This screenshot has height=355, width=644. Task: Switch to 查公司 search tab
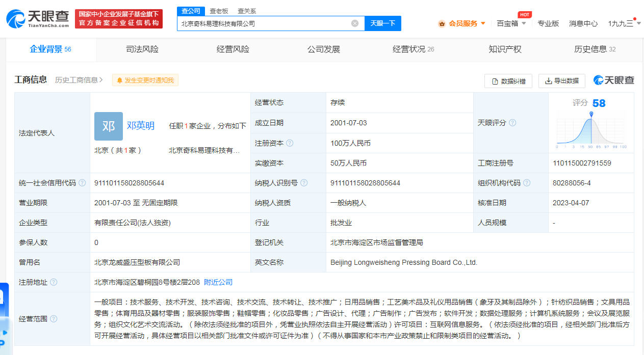[x=191, y=11]
